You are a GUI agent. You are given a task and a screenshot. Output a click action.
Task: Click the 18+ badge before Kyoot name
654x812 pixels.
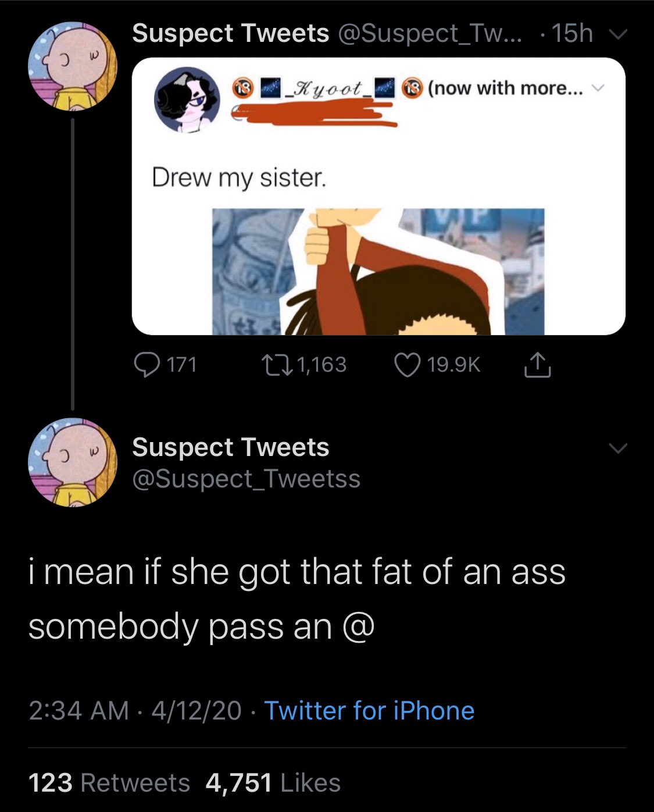click(x=241, y=88)
